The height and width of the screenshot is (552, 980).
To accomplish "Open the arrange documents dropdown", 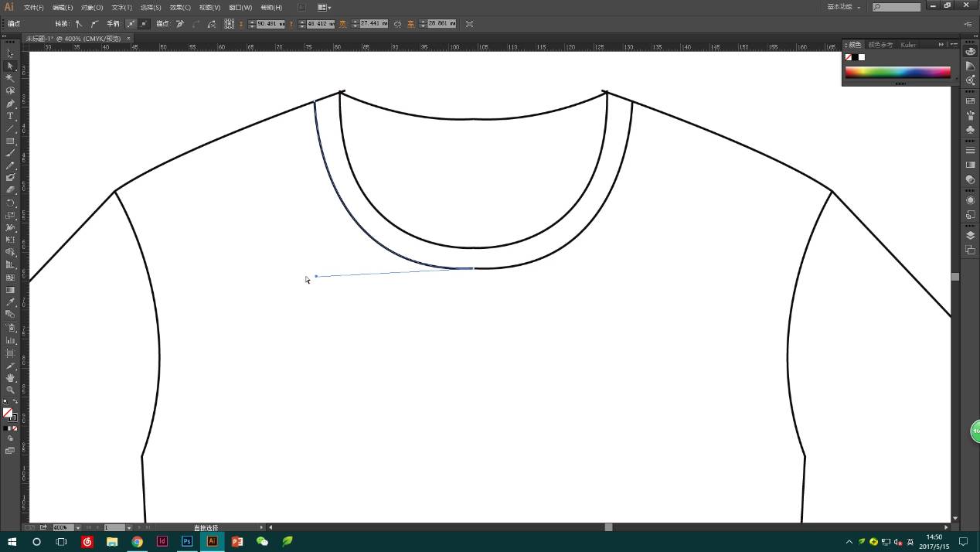I will [x=325, y=7].
